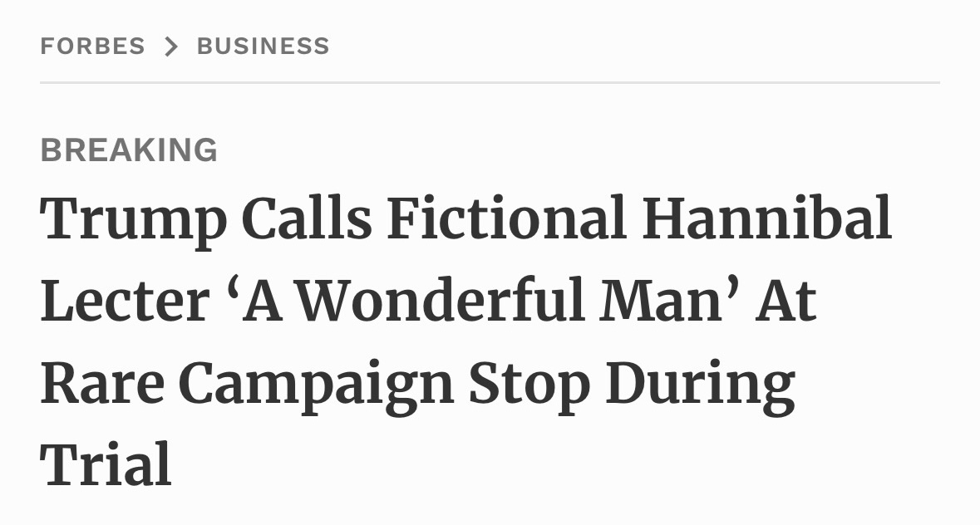This screenshot has height=525, width=980.
Task: Click the word 'Trump' in the headline
Action: [133, 220]
